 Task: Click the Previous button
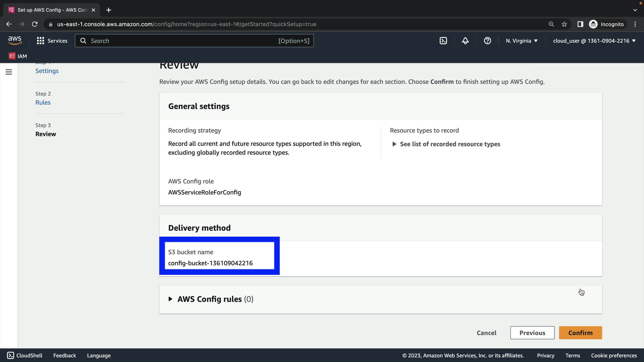tap(532, 333)
